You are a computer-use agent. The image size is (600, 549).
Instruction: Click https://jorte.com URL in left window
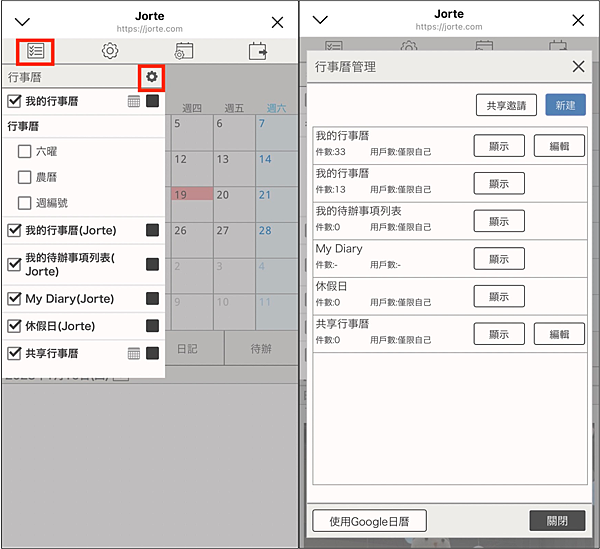click(150, 29)
